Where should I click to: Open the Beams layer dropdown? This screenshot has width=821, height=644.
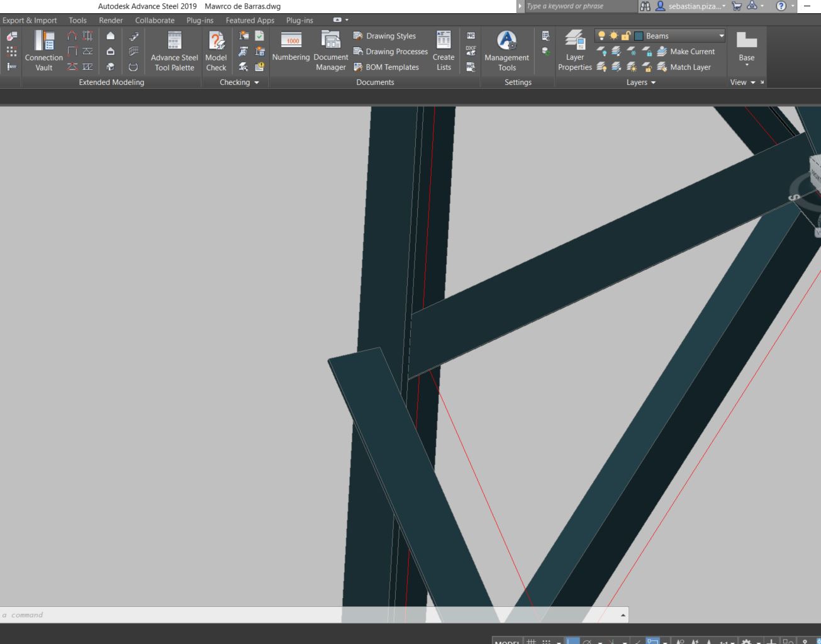[721, 35]
